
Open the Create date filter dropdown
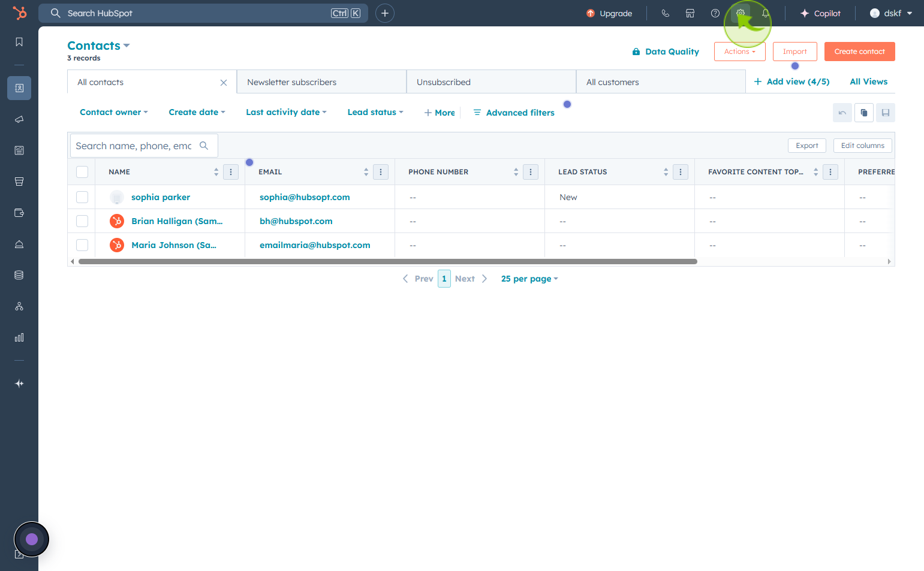[x=197, y=112]
